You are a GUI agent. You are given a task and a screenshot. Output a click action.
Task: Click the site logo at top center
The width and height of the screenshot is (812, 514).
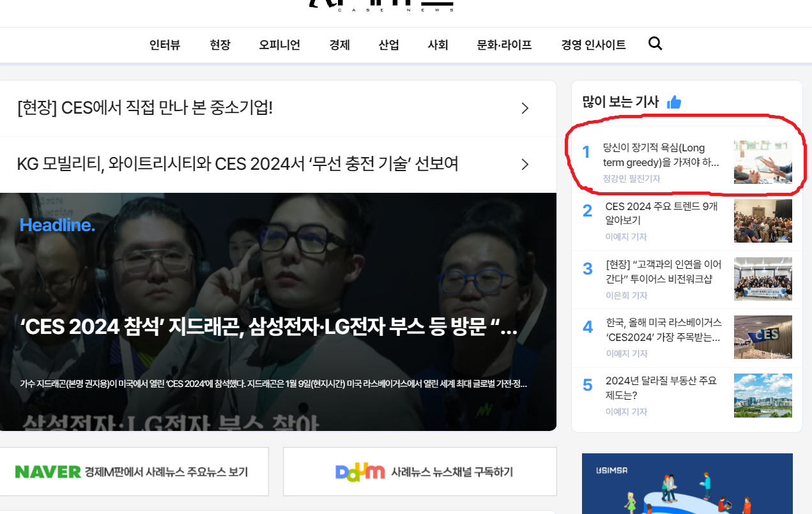tap(380, 5)
